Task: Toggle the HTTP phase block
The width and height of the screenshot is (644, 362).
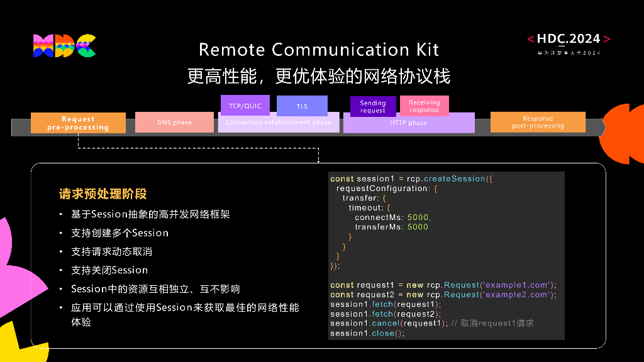Action: click(409, 123)
